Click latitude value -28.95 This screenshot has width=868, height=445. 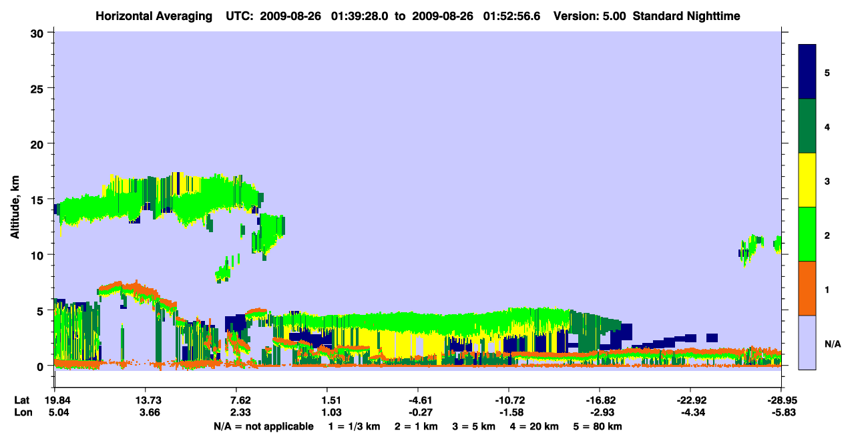781,400
